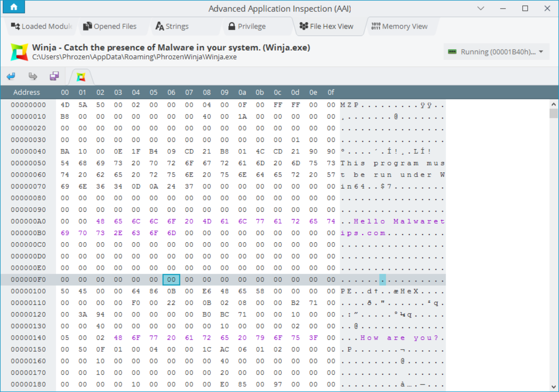This screenshot has height=392, width=559.
Task: Minimize the AAI window
Action: click(503, 8)
